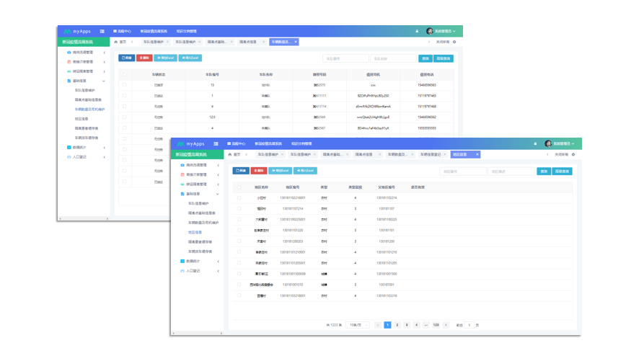The width and height of the screenshot is (644, 361).
Task: Click the user avatar in the back window header
Action: tap(430, 31)
